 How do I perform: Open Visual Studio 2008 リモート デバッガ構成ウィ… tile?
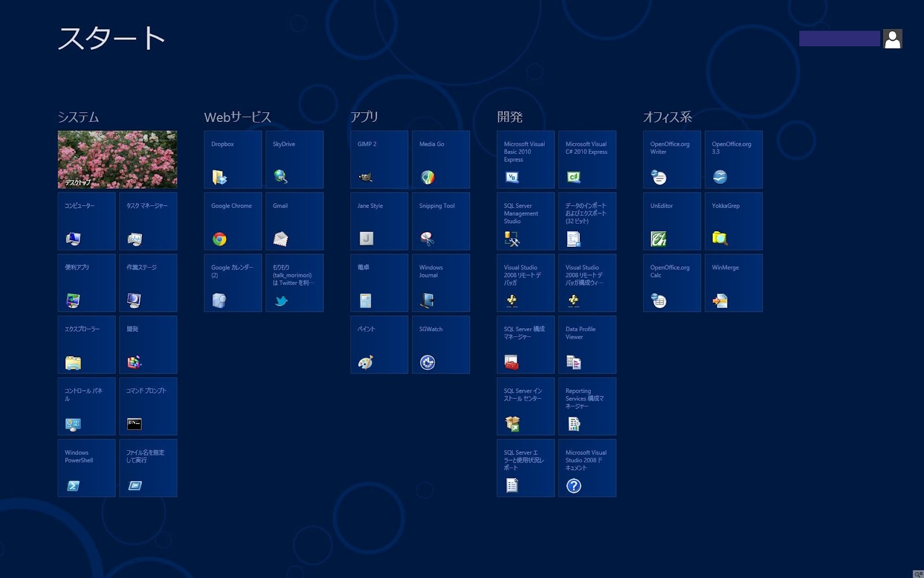587,283
